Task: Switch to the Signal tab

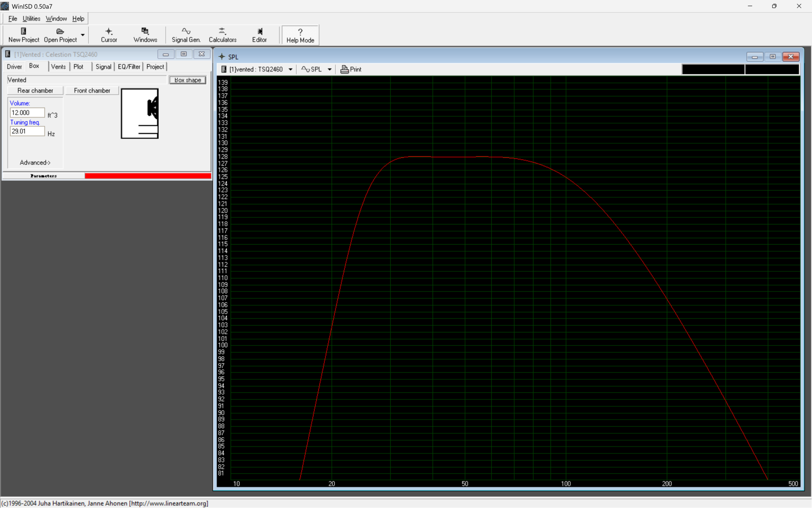Action: pyautogui.click(x=103, y=67)
